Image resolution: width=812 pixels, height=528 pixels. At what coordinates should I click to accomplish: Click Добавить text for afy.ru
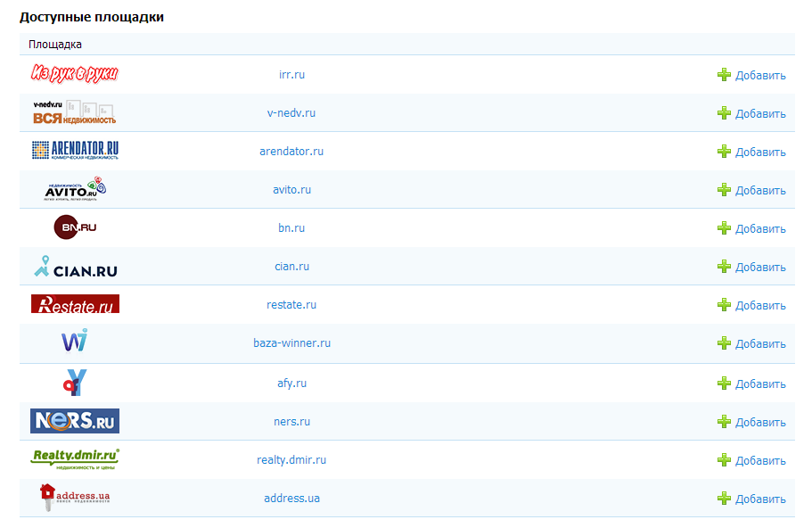click(x=760, y=384)
